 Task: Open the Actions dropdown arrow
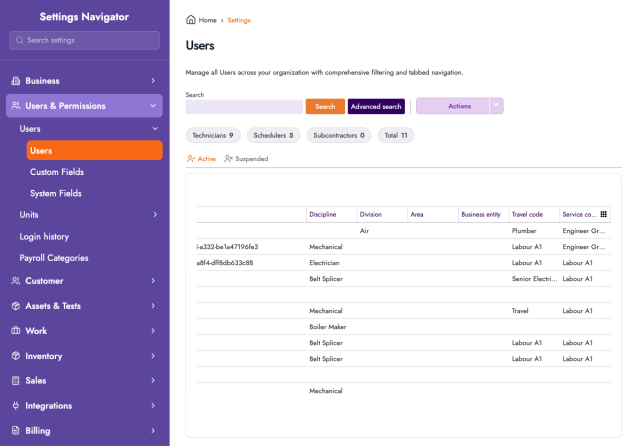tap(497, 106)
